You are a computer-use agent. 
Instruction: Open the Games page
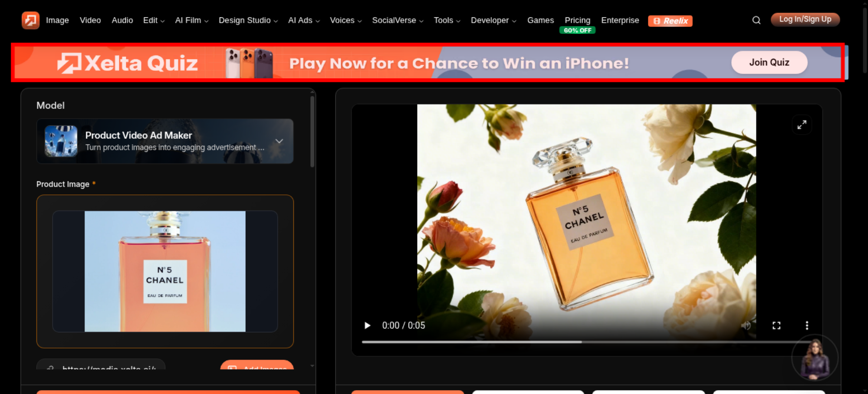540,20
